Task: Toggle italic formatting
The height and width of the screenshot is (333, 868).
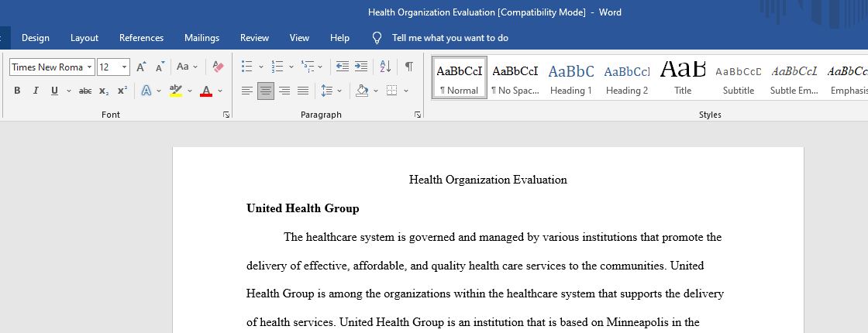Action: (x=36, y=91)
